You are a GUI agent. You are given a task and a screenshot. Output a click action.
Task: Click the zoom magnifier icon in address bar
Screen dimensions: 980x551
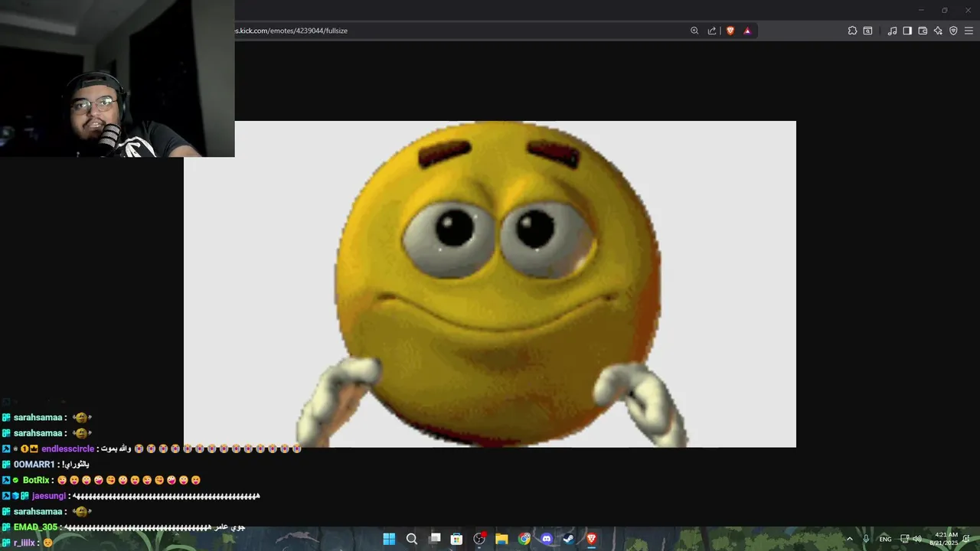(694, 31)
